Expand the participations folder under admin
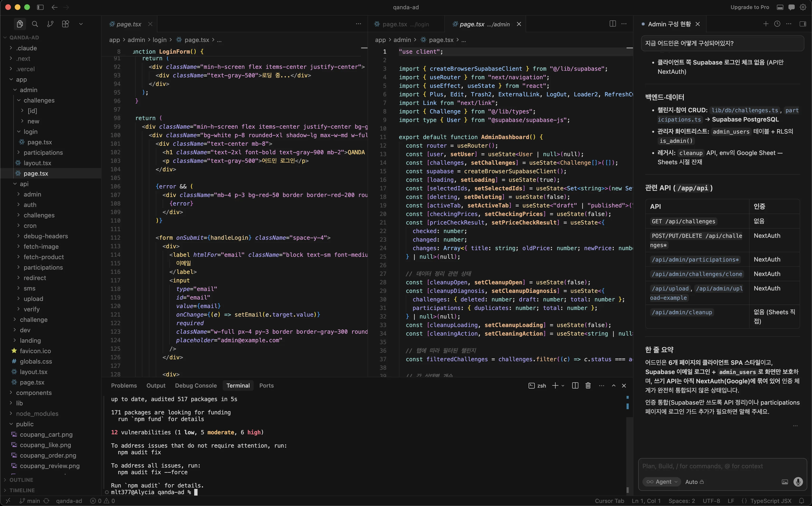Viewport: 812px width, 506px height. (43, 152)
